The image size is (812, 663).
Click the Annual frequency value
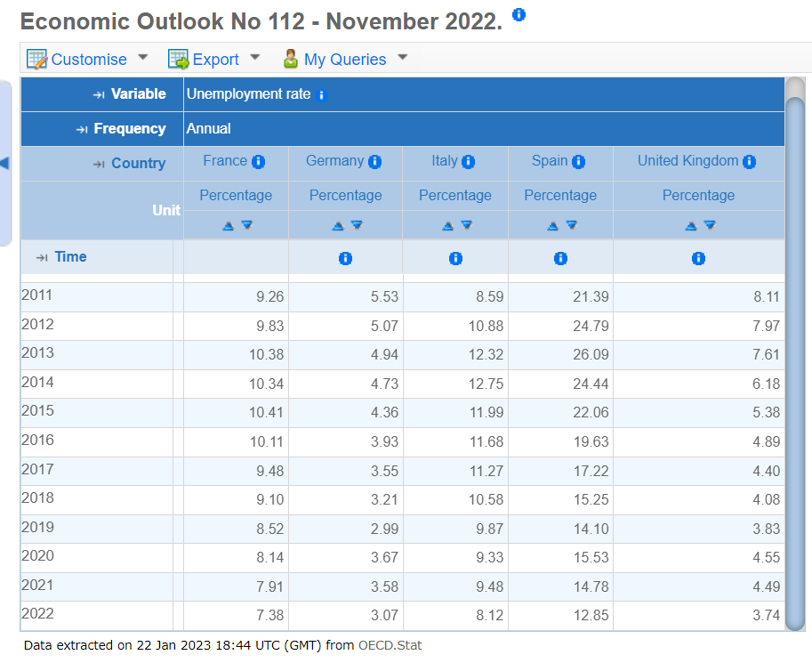[209, 128]
